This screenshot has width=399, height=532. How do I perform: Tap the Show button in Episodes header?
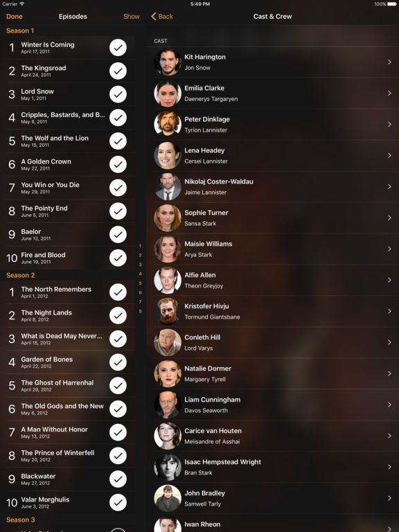(x=132, y=17)
